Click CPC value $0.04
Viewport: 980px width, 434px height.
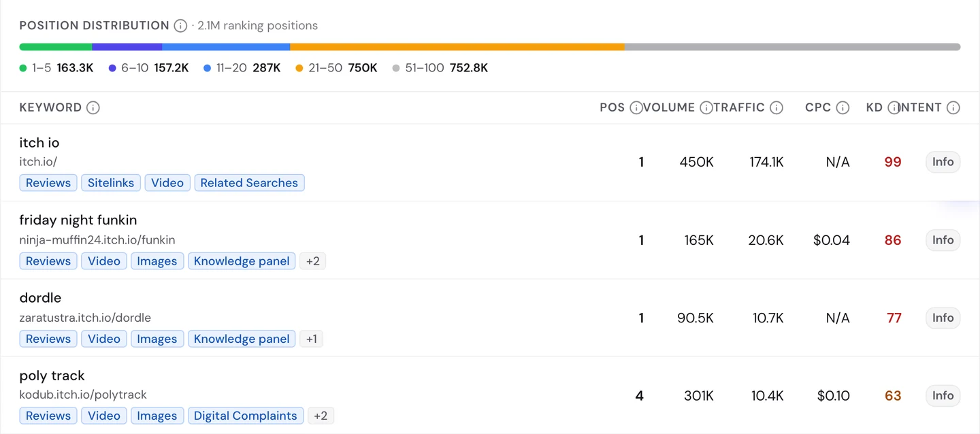(832, 240)
